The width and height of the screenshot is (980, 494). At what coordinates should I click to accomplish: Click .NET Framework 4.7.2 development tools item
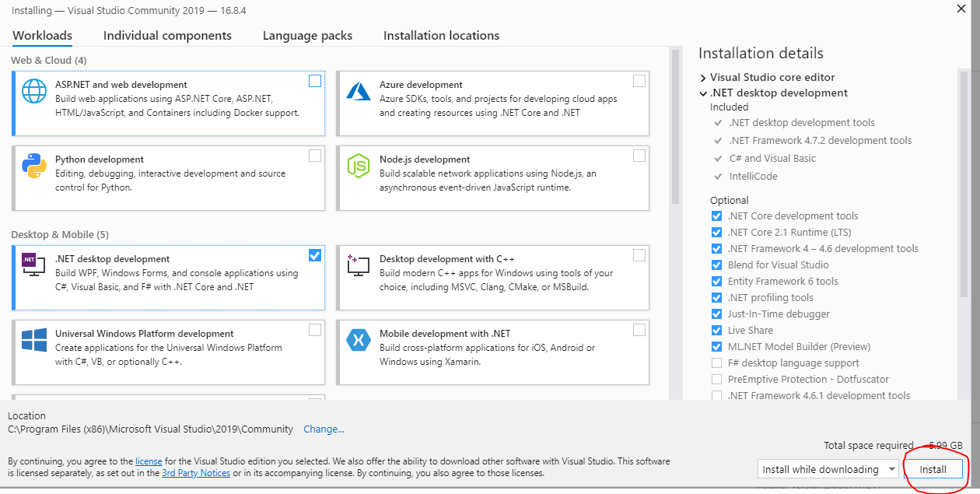[x=820, y=141]
